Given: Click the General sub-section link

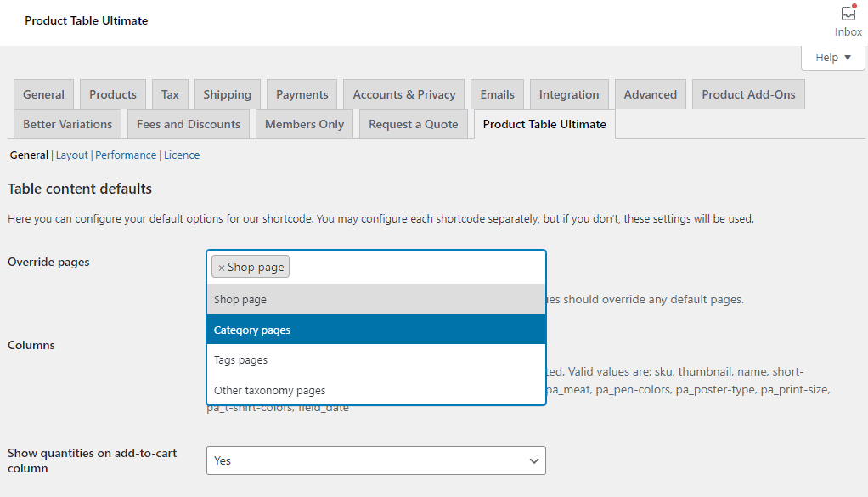Looking at the screenshot, I should click(x=29, y=155).
